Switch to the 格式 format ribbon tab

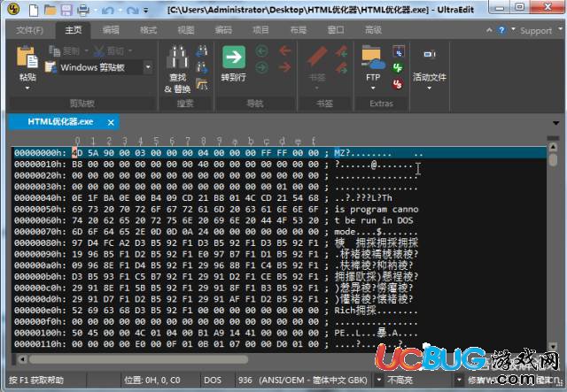tap(148, 30)
